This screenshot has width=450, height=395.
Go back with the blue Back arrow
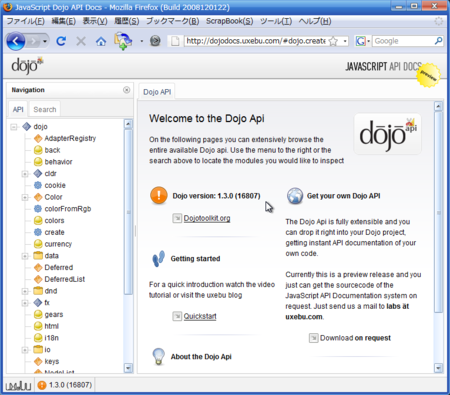(15, 41)
